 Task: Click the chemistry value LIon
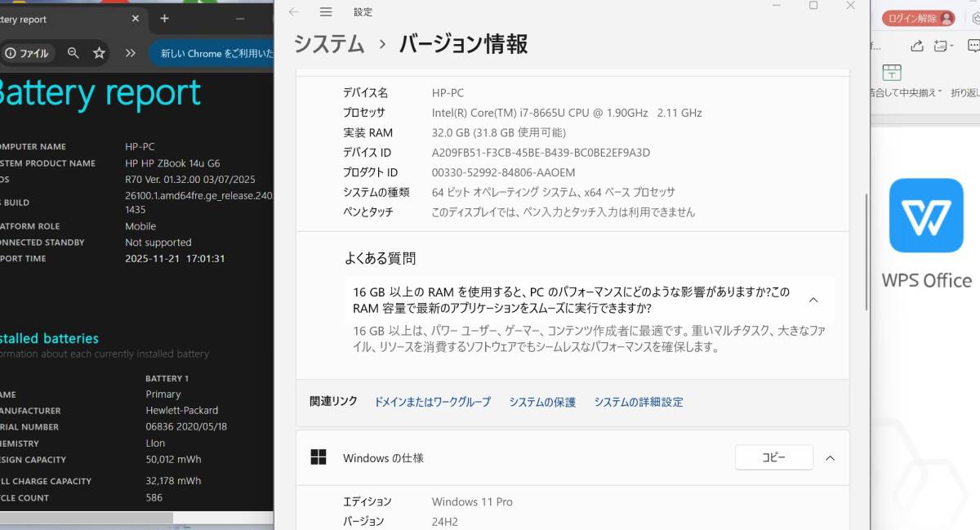point(156,443)
